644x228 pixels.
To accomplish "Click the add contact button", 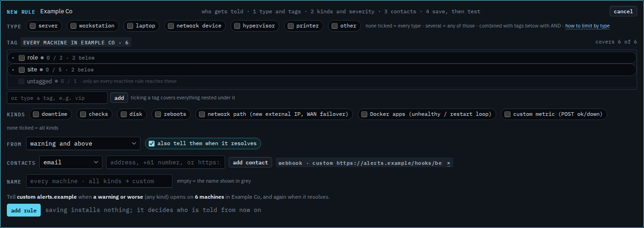I will coord(250,163).
